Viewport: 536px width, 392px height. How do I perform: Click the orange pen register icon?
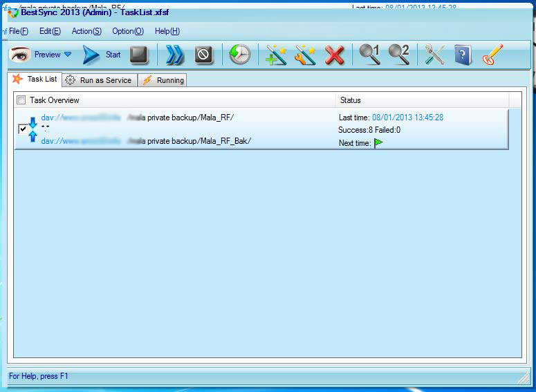[492, 55]
